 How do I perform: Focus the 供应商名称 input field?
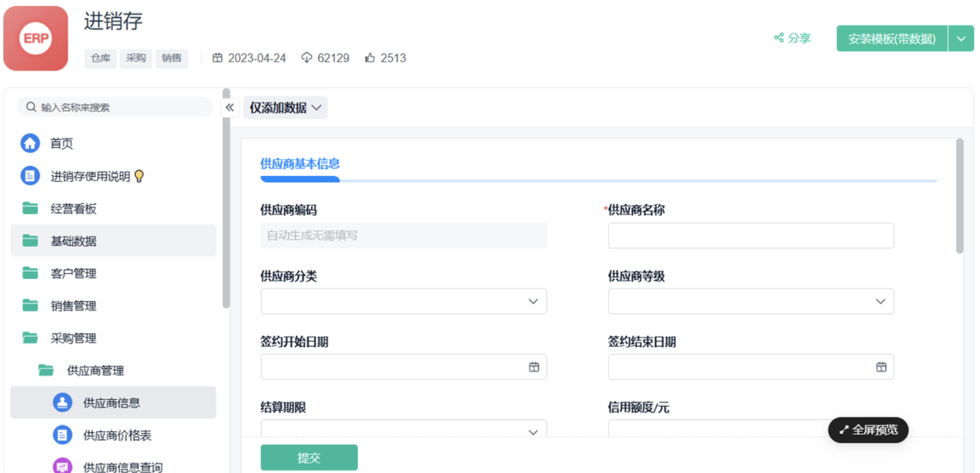pyautogui.click(x=751, y=236)
